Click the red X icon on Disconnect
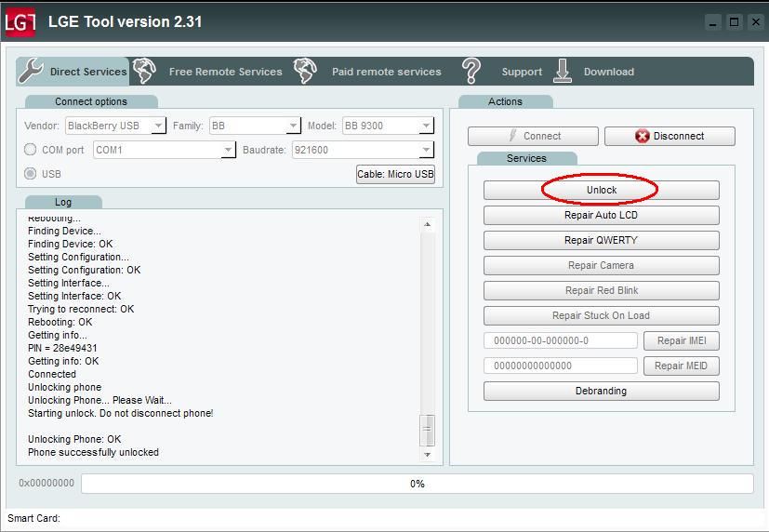Image resolution: width=769 pixels, height=532 pixels. tap(642, 137)
